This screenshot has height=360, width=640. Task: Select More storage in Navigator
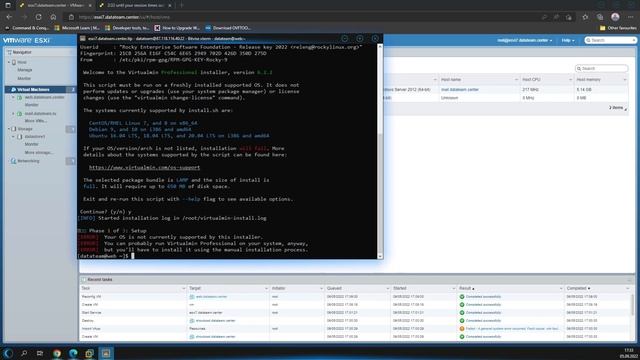pos(39,152)
